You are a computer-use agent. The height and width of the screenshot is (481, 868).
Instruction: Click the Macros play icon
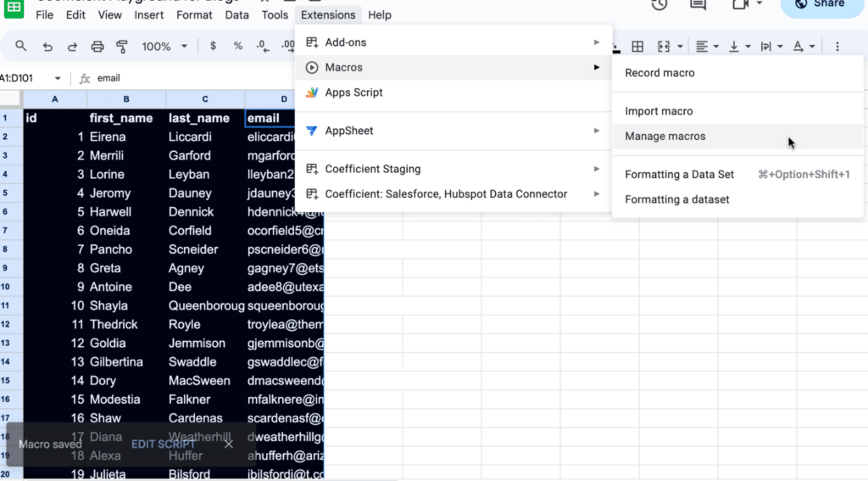[312, 68]
